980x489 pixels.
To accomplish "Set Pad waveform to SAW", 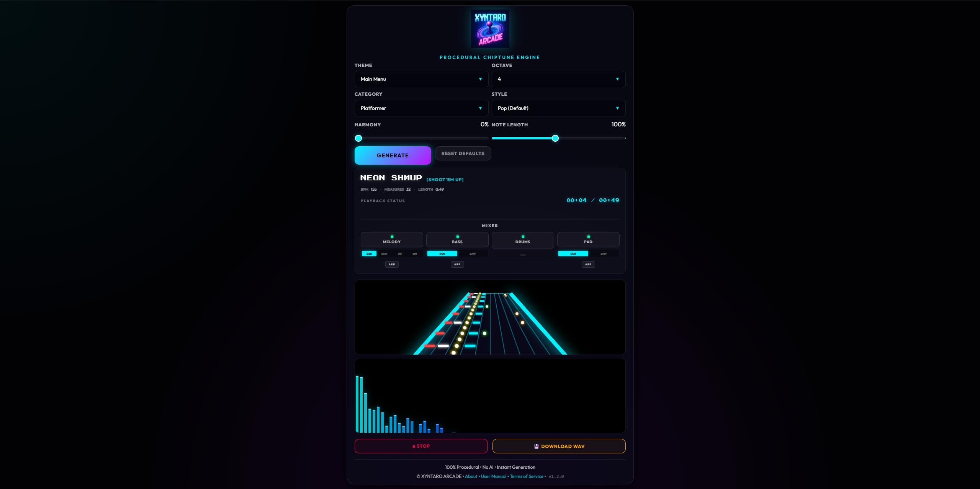I will [x=604, y=253].
